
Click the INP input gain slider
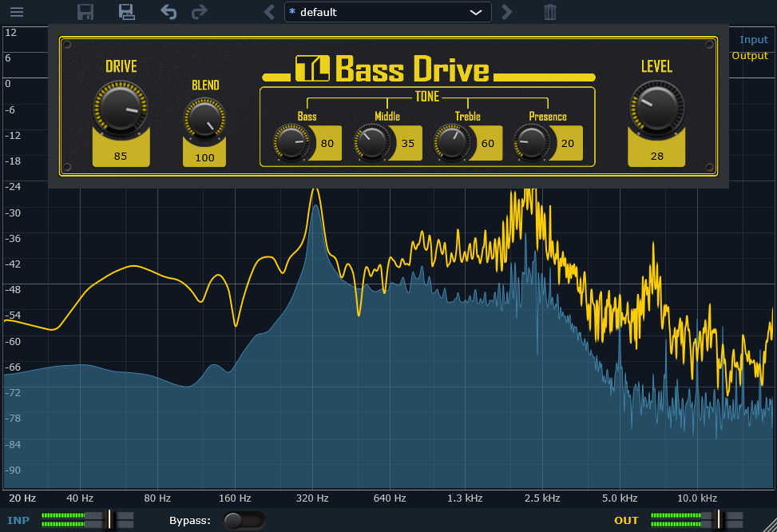87,520
